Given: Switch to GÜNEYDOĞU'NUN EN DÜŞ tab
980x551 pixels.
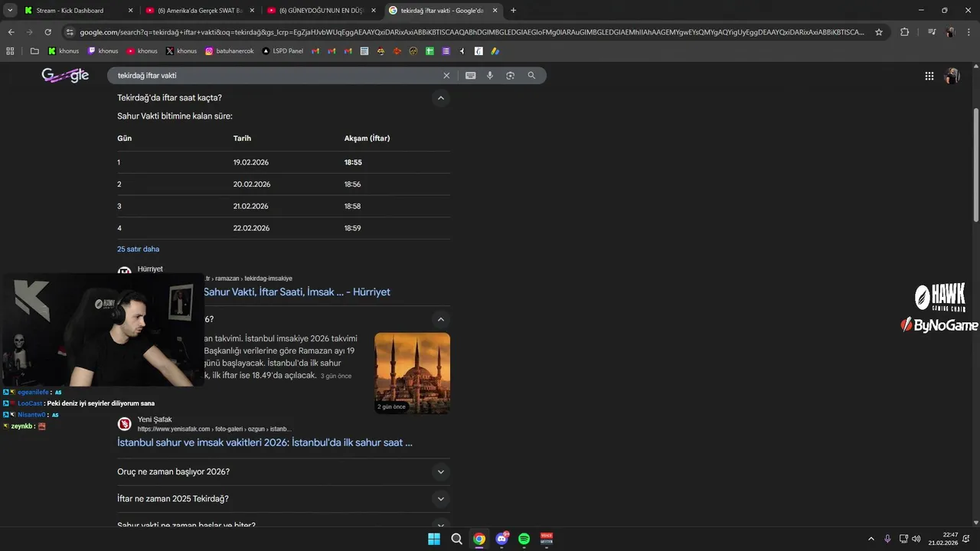Looking at the screenshot, I should 320,11.
